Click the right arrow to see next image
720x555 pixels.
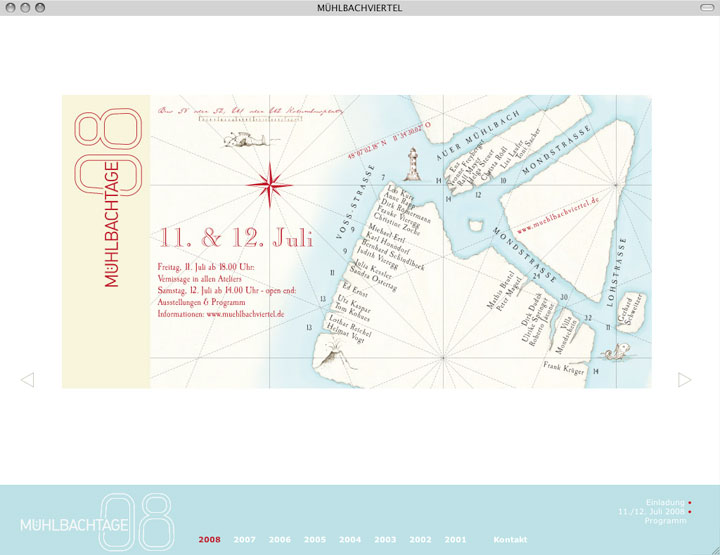(684, 379)
